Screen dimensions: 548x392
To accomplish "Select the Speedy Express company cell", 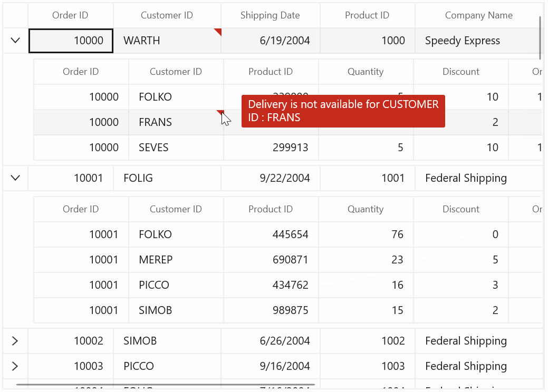I will tap(479, 41).
